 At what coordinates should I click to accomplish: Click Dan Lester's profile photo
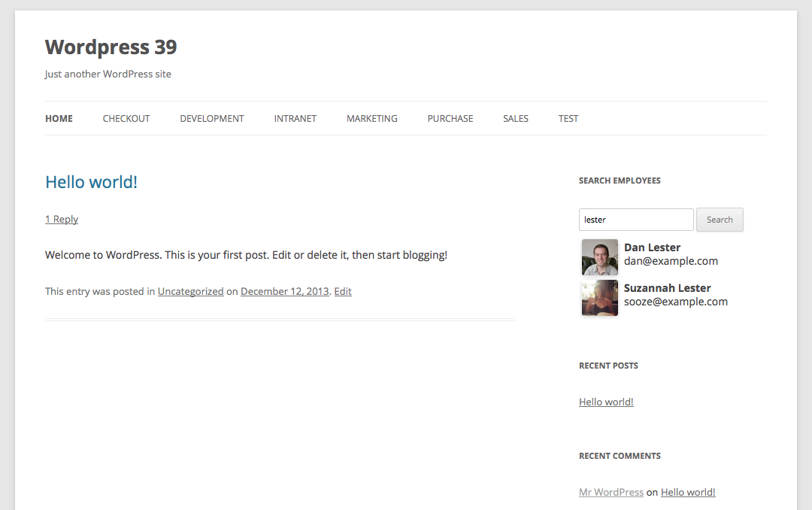(x=599, y=257)
